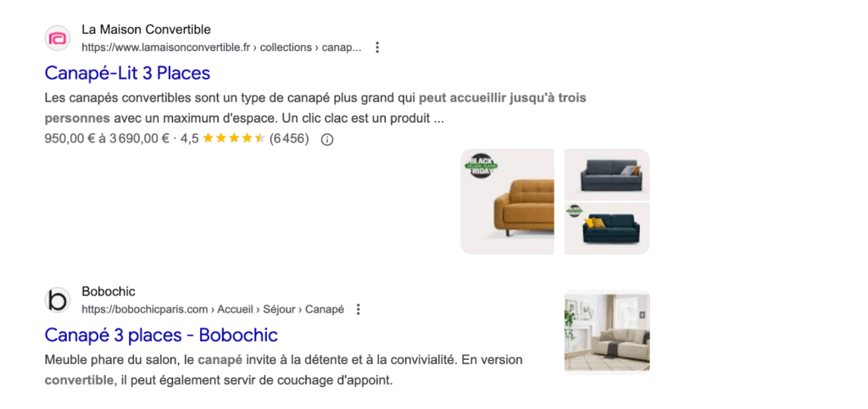Open the orange sofa product thumbnail
The width and height of the screenshot is (868, 409).
508,202
